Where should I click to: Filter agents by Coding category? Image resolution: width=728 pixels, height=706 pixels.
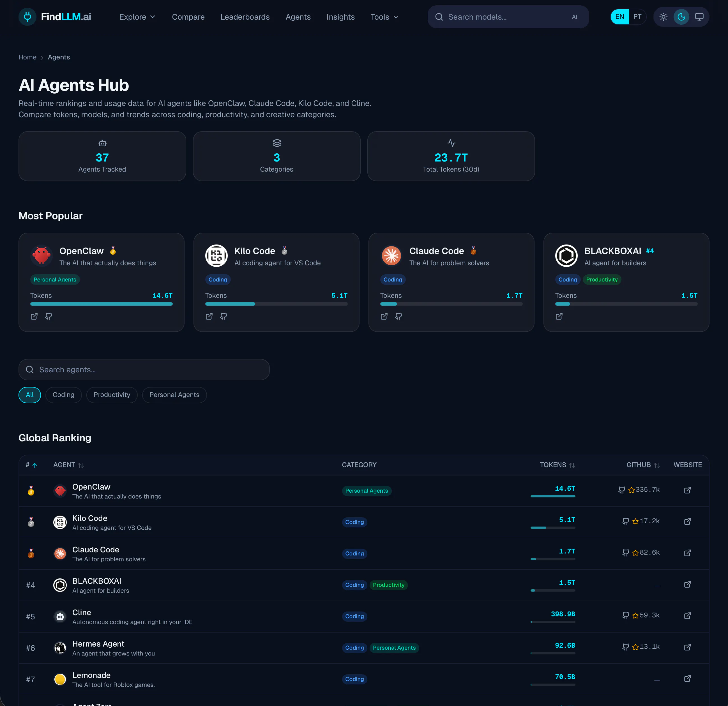pos(63,395)
